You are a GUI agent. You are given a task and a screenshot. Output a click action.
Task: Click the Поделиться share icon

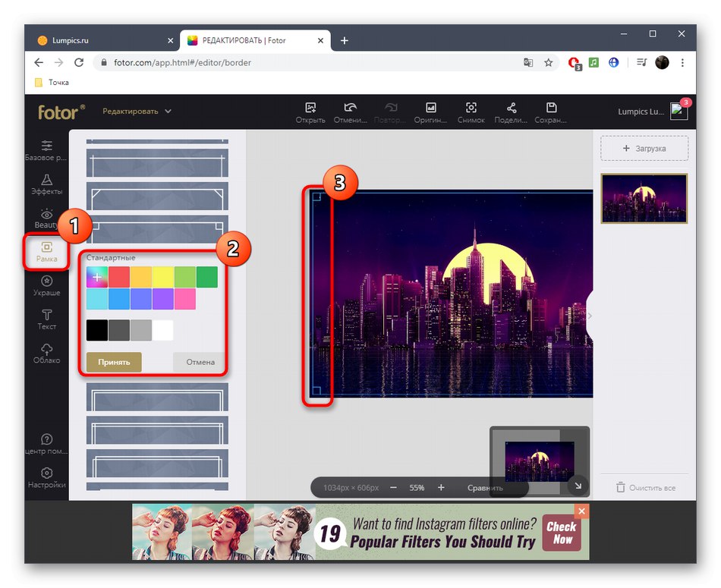[512, 112]
